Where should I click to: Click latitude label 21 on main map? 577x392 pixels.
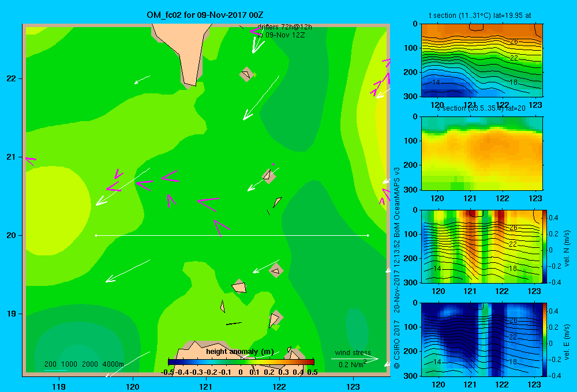click(x=12, y=157)
